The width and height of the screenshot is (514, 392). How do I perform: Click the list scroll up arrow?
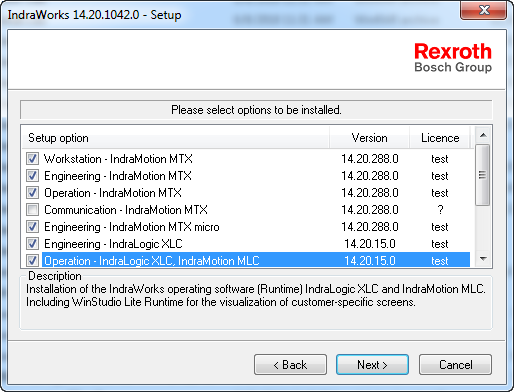(x=483, y=135)
